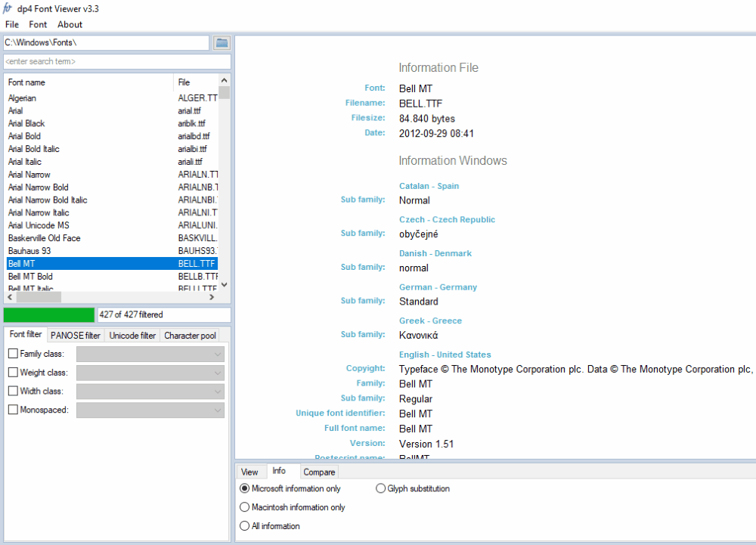This screenshot has height=545, width=756.
Task: Click the browse folder icon button
Action: point(222,43)
